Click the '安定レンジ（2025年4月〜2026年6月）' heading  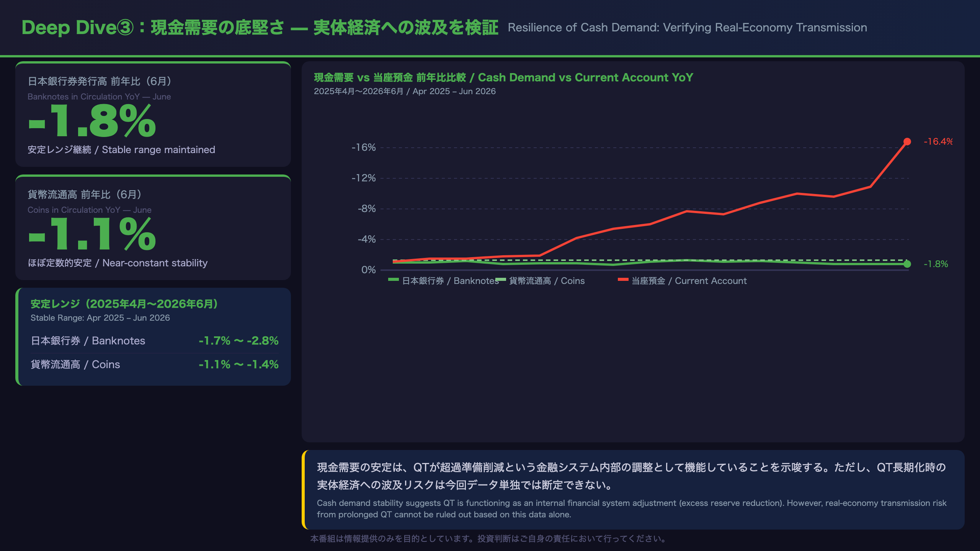tap(124, 304)
